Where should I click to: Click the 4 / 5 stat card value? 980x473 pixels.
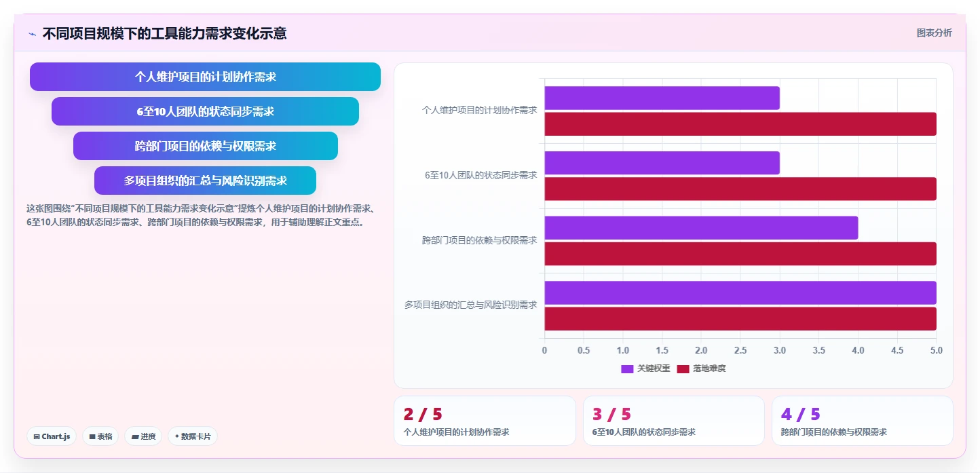point(800,414)
